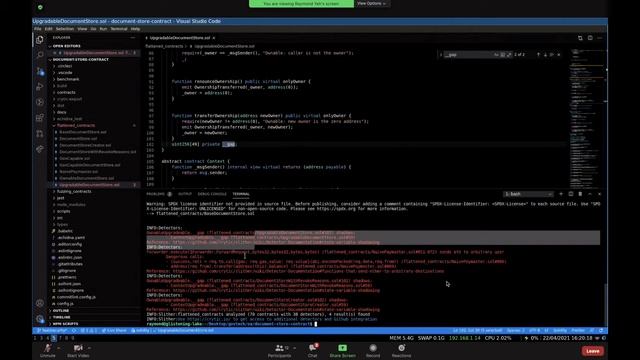Collapse the flattened_contracts folder

point(76,125)
